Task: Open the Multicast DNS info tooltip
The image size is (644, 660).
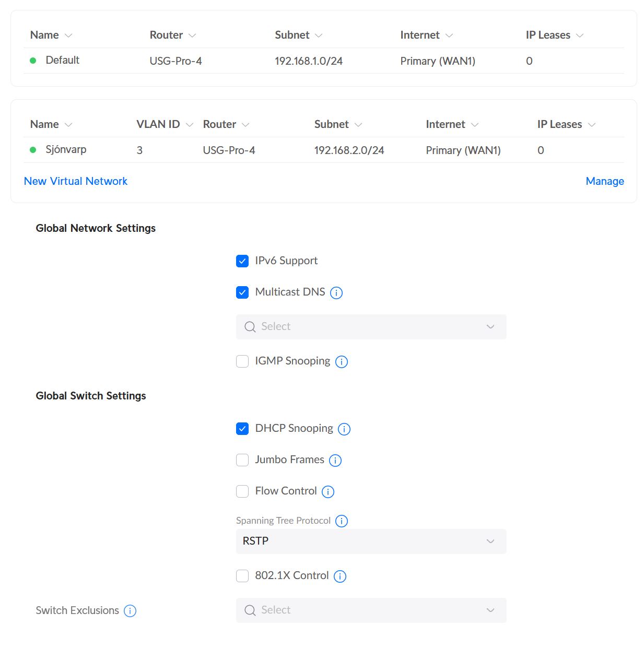Action: tap(336, 293)
